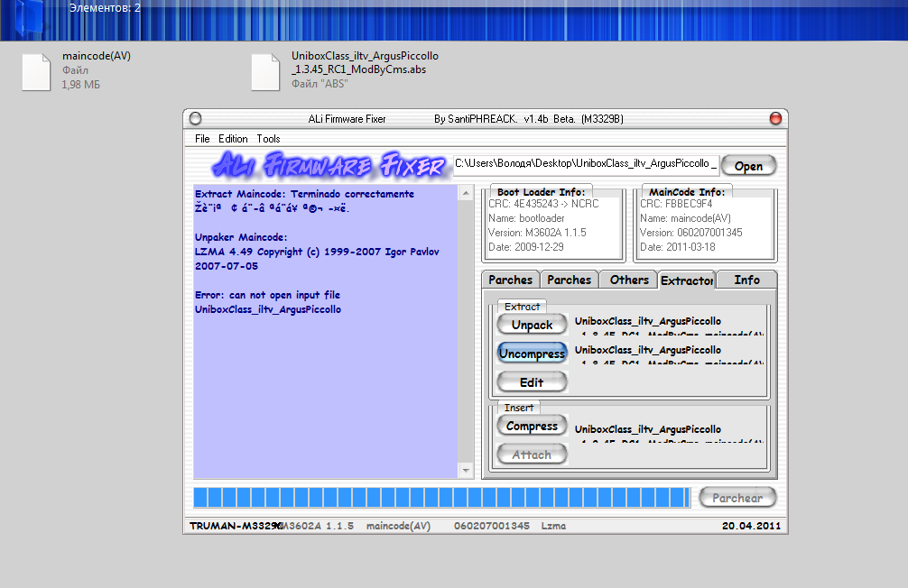This screenshot has width=908, height=588.
Task: Click the UniboxClass_iltv_ArgusPiccollo file name
Action: [365, 62]
